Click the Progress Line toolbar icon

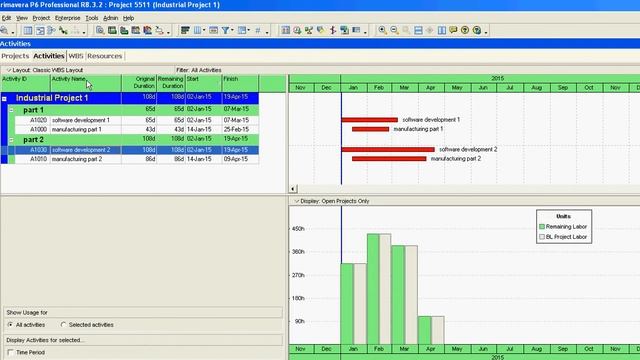(x=333, y=30)
